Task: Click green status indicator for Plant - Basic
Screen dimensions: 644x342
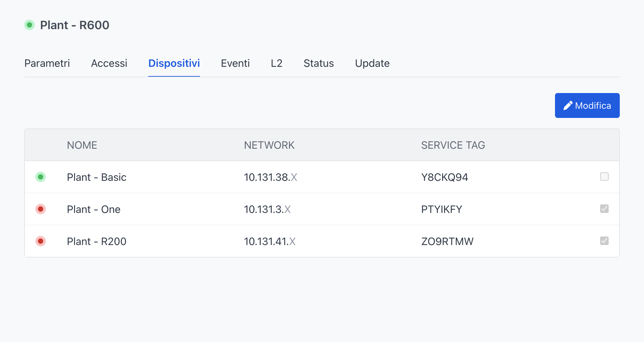Action: coord(41,177)
